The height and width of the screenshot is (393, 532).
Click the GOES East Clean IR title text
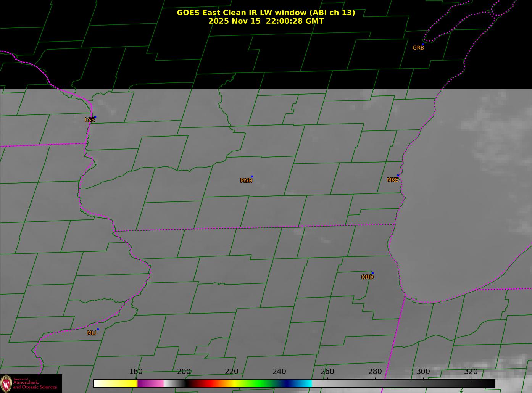266,13
